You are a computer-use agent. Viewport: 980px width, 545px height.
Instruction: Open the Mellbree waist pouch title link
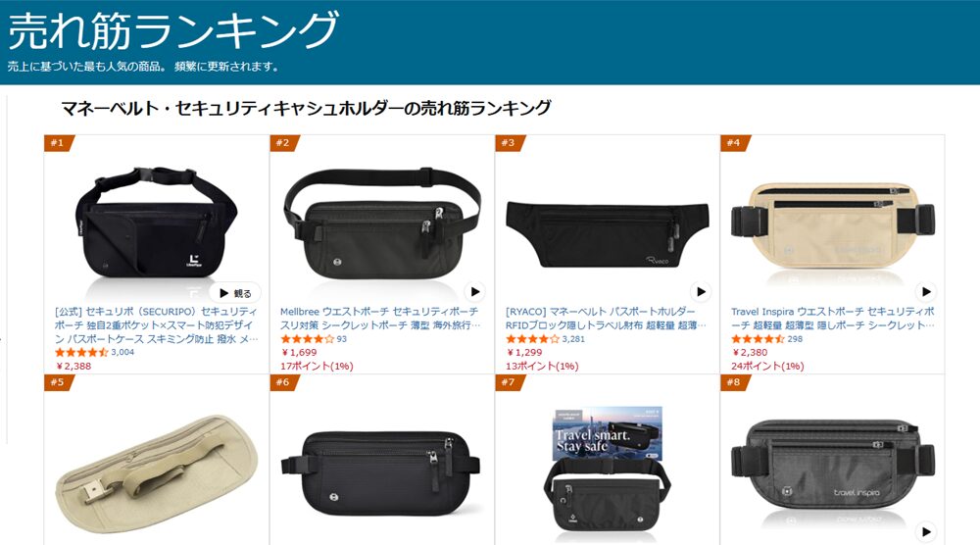tap(380, 319)
